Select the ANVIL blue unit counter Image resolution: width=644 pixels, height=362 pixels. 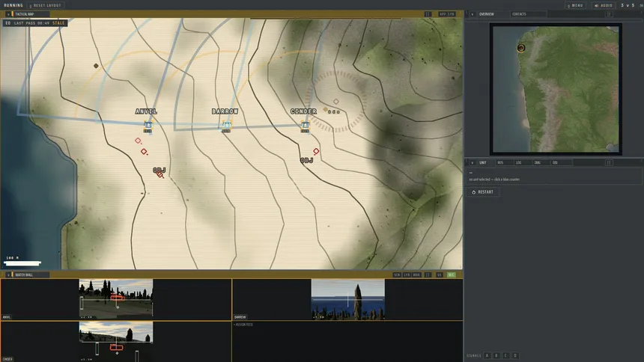coord(148,125)
